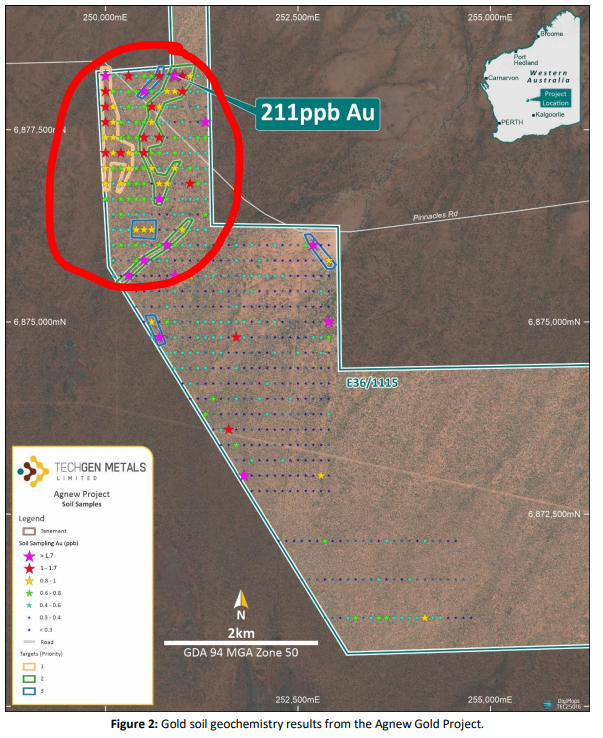Click the red 1 - 1.7 star legend symbol
The width and height of the screenshot is (603, 738).
coord(29,567)
